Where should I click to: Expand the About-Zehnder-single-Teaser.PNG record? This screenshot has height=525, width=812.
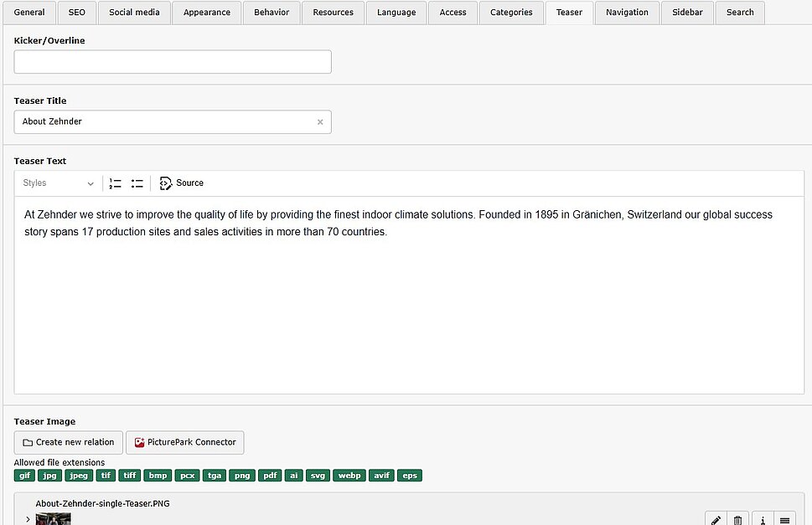tap(27, 519)
